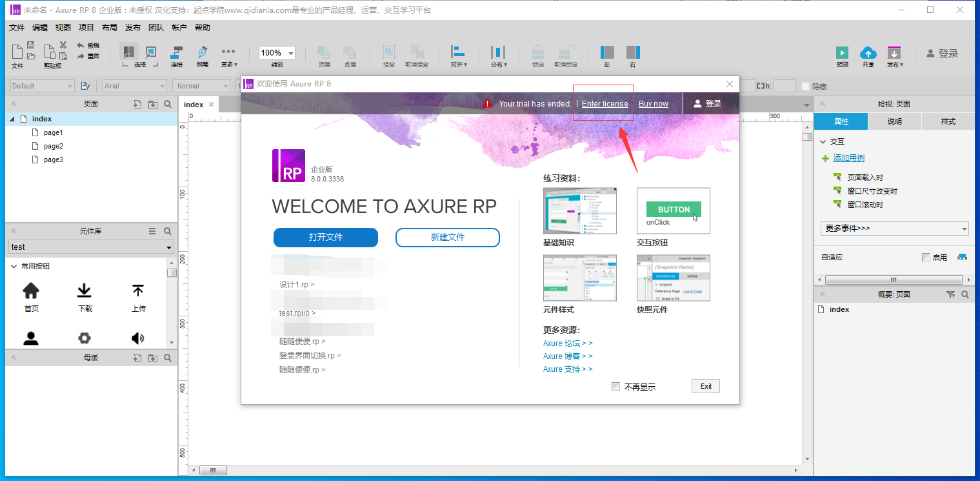
Task: Open the test library dropdown
Action: coord(92,247)
